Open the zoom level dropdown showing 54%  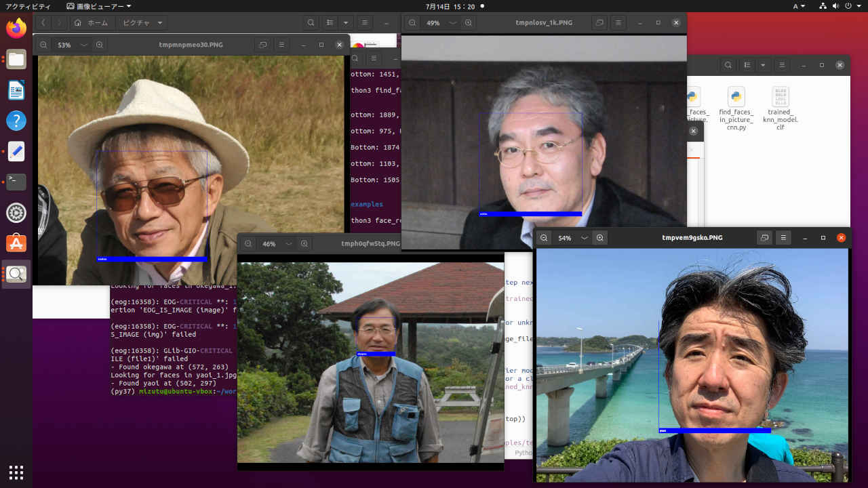coord(584,238)
